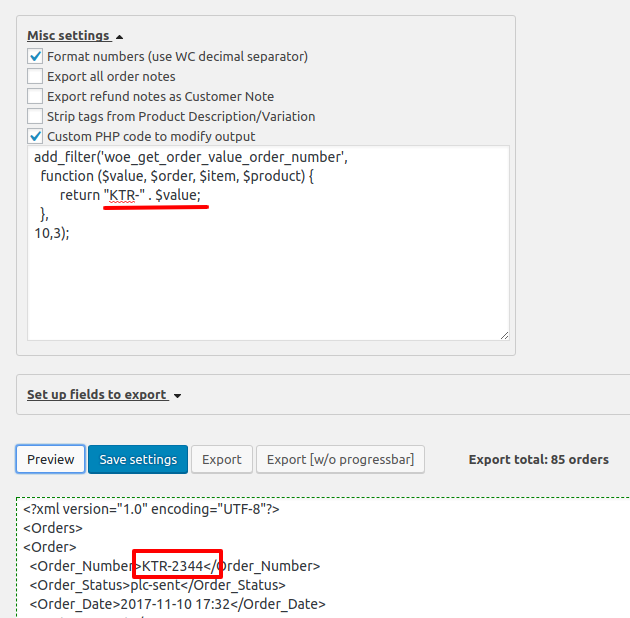Disable Custom PHP code to modify output
Viewport: 630px width, 618px height.
pyautogui.click(x=36, y=136)
